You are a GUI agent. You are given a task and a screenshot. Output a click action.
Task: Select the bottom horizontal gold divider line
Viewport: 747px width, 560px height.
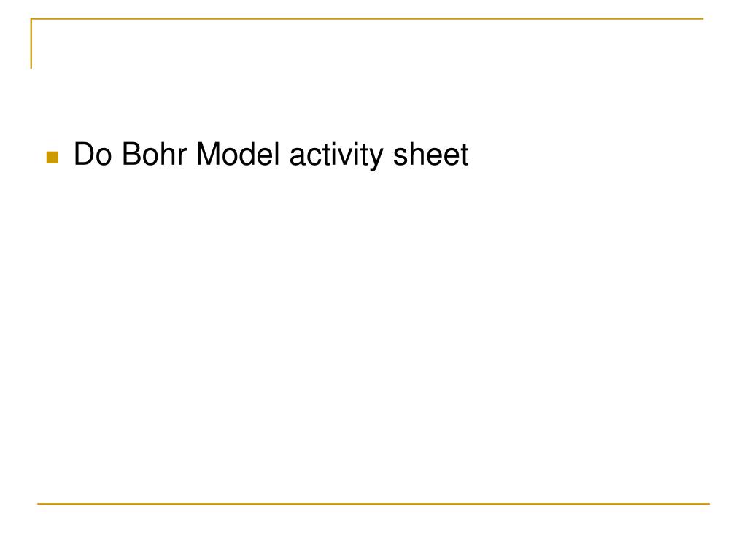373,503
